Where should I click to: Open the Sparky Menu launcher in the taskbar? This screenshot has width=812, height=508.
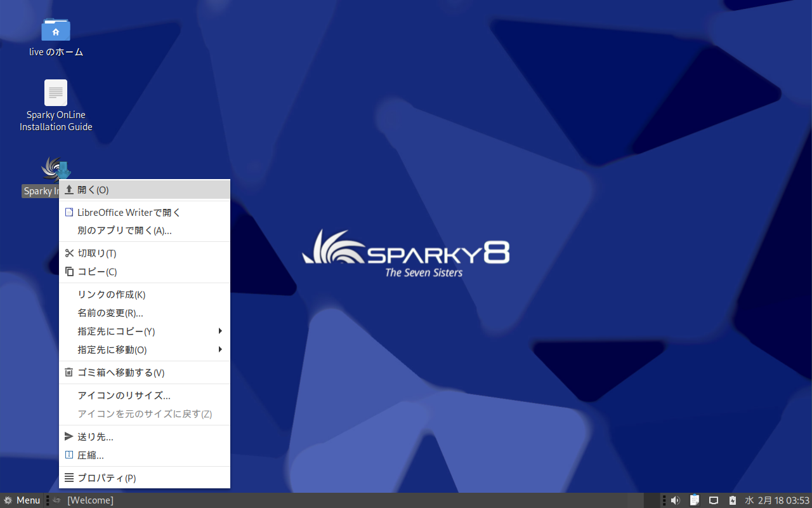tap(22, 500)
